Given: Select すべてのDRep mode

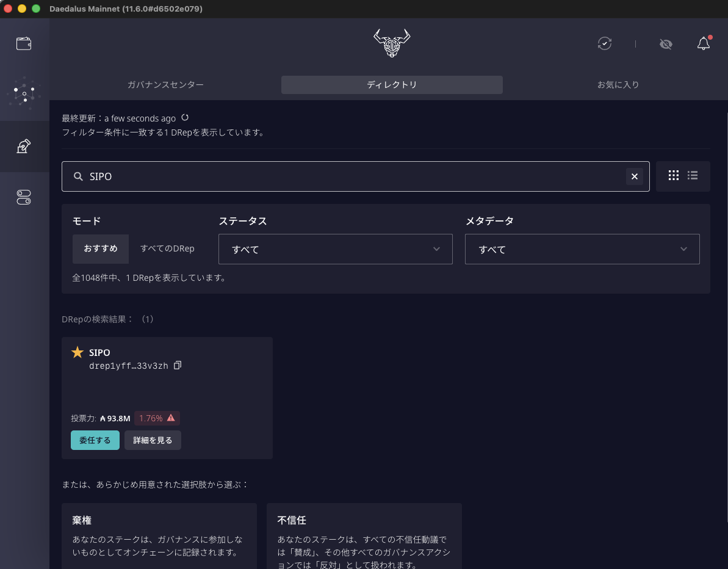Looking at the screenshot, I should (167, 248).
